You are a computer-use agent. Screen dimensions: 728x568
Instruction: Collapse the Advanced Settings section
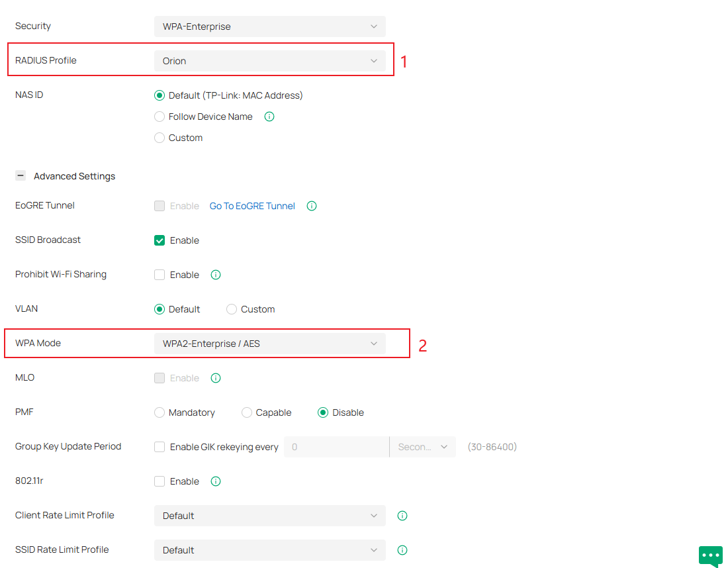tap(20, 175)
